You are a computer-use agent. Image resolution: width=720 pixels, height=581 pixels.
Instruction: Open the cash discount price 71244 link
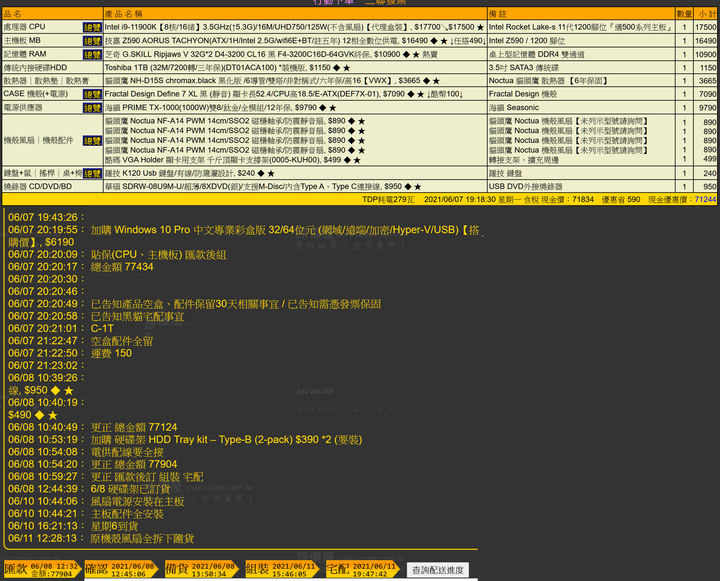pyautogui.click(x=705, y=199)
